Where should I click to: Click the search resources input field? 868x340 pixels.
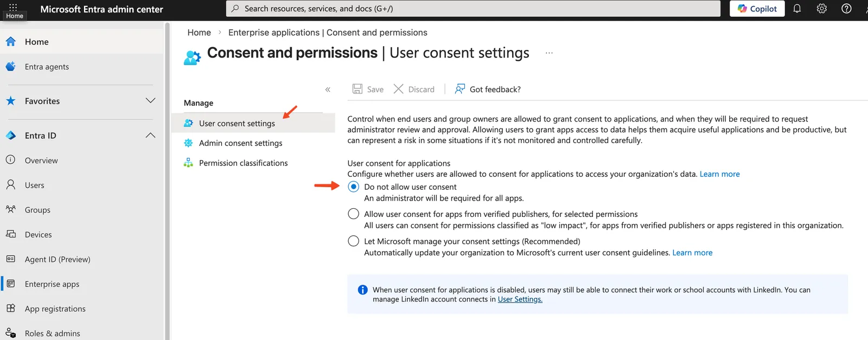point(473,9)
